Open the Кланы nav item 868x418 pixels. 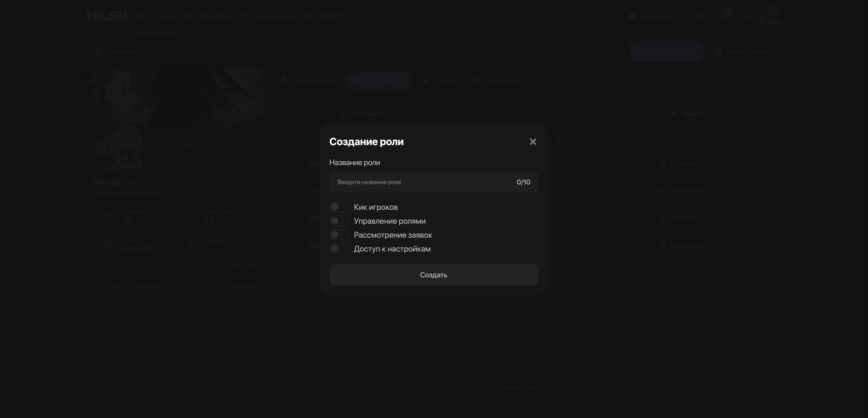pos(156,16)
